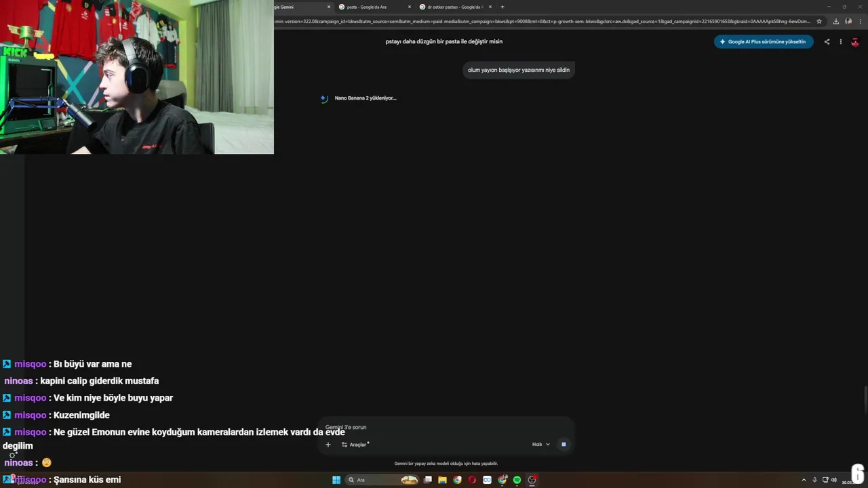Viewport: 868px width, 488px height.
Task: Click the browser profile icon in toolbar
Action: (x=848, y=22)
